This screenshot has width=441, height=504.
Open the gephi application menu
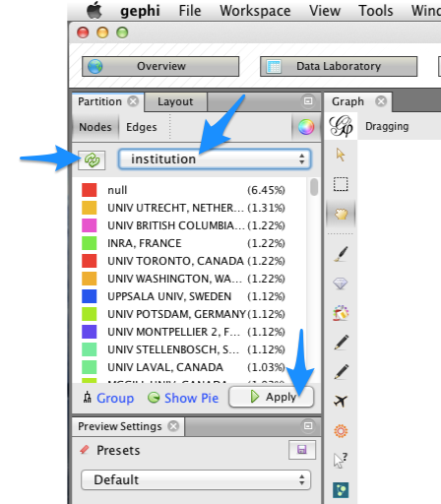[140, 11]
